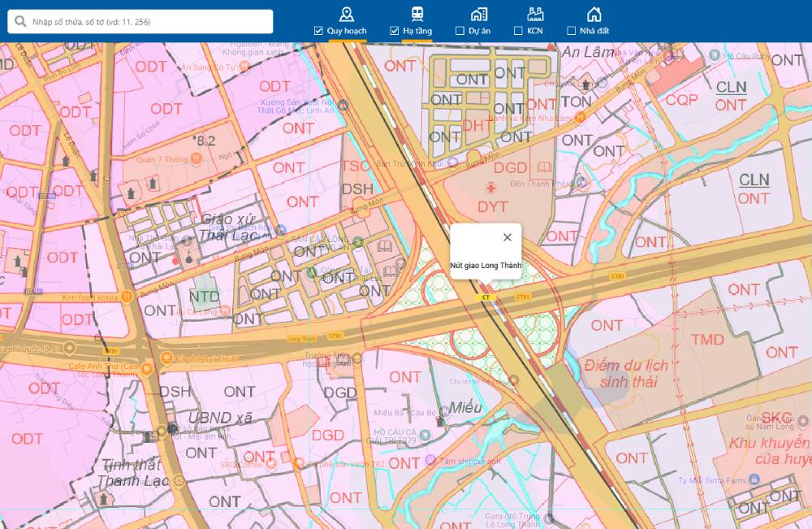Click the Hồ Câu Ruby map marker
This screenshot has width=812, height=529.
pos(715,55)
